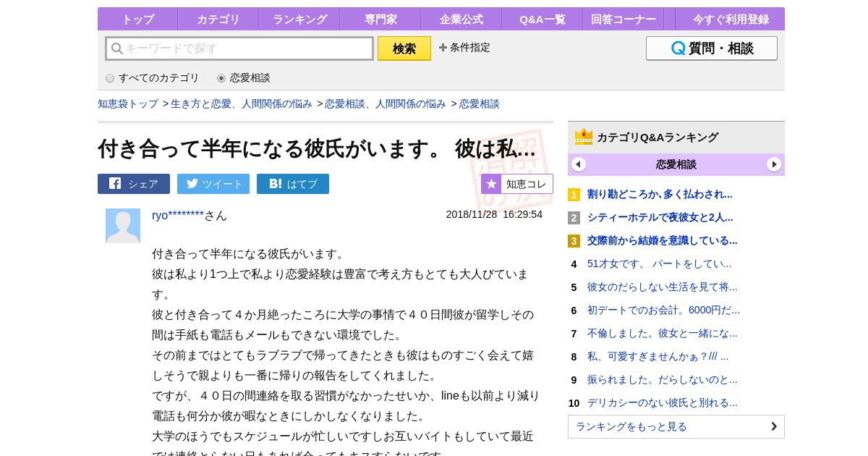The width and height of the screenshot is (868, 456).
Task: Open ranked question 初デートでのお会計。6000円だ...
Action: pos(663,310)
